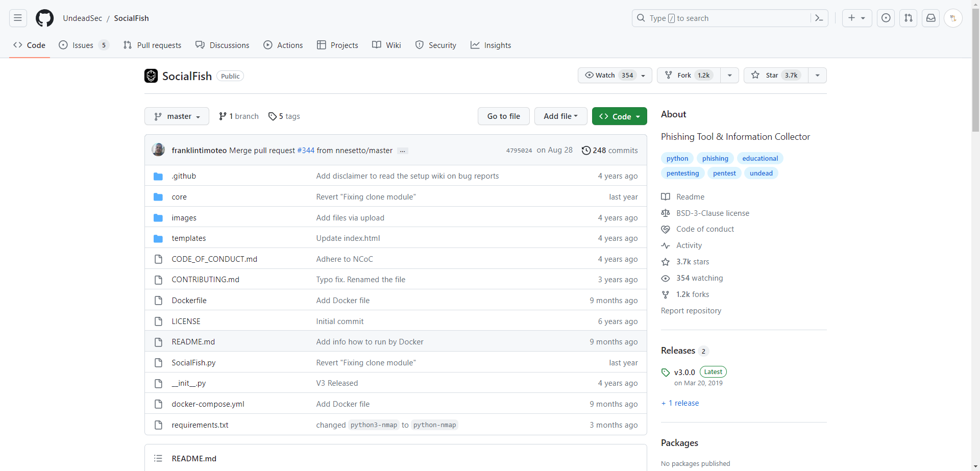The height and width of the screenshot is (471, 980).
Task: Open the images folder
Action: tap(184, 218)
